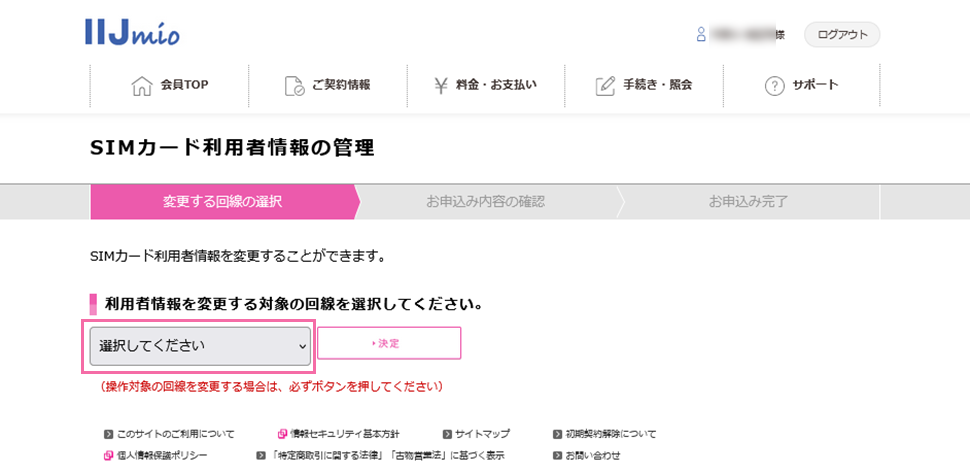The height and width of the screenshot is (473, 970).
Task: Click the ログアウト button
Action: tap(841, 35)
